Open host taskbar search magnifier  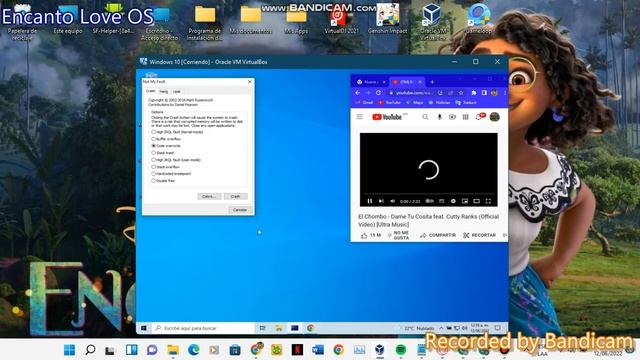(x=90, y=350)
